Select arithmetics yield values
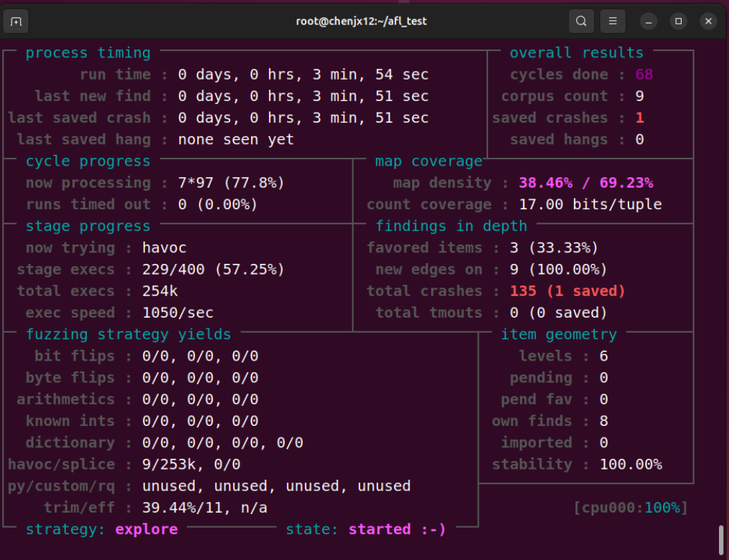The width and height of the screenshot is (729, 560). point(200,399)
